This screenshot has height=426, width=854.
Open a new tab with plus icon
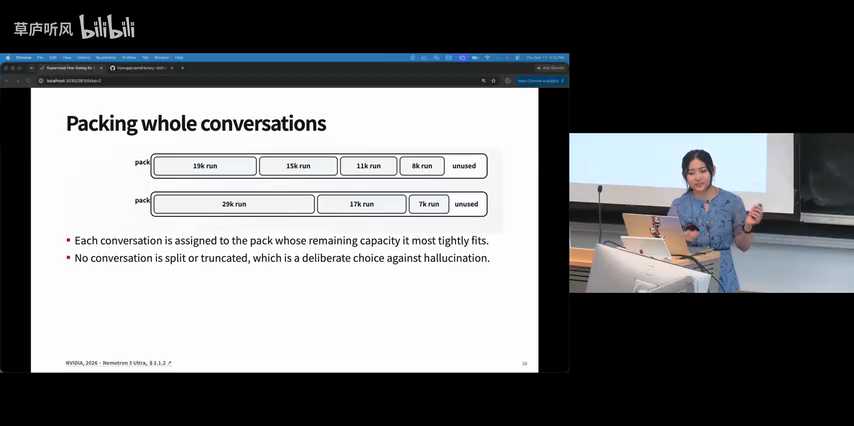click(x=182, y=68)
